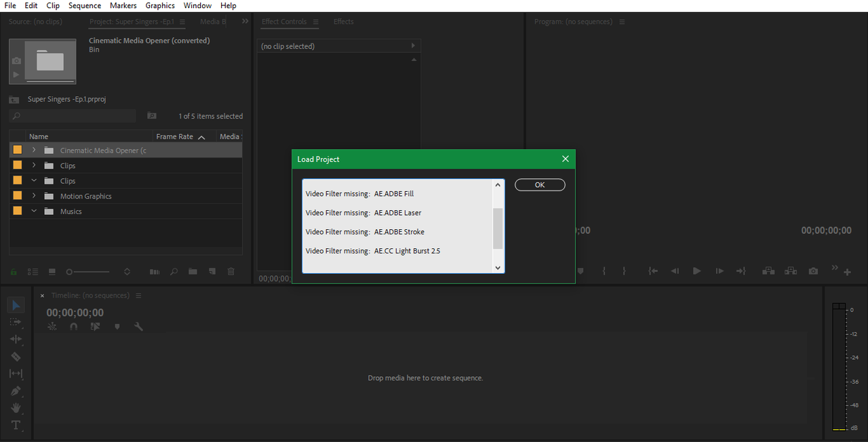
Task: Click the sort icons button in Project panel
Action: pyautogui.click(x=127, y=271)
